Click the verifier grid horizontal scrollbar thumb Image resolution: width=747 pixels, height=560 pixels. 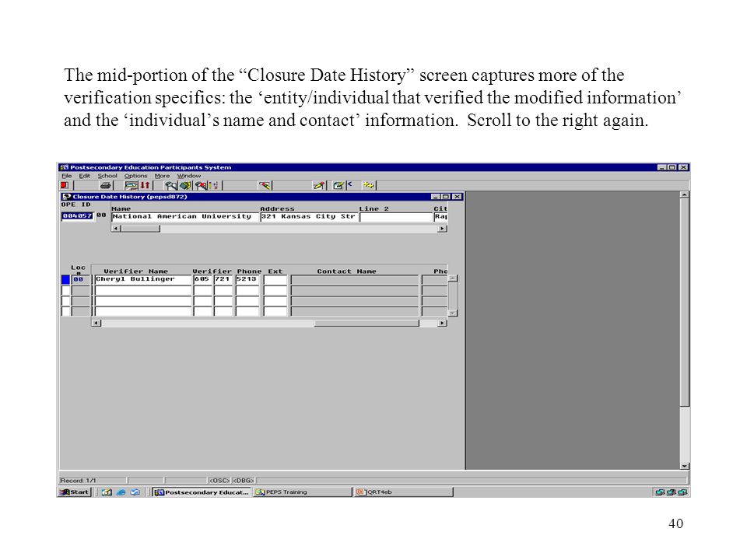(x=366, y=323)
